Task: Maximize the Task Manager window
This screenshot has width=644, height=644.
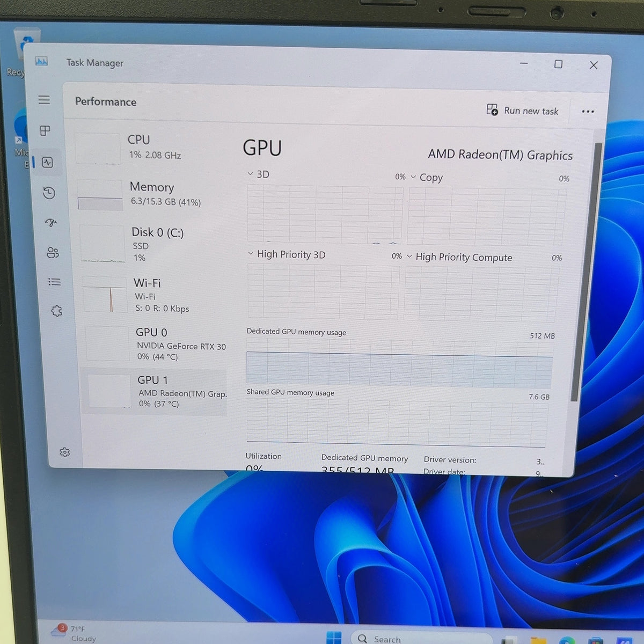Action: coord(558,64)
